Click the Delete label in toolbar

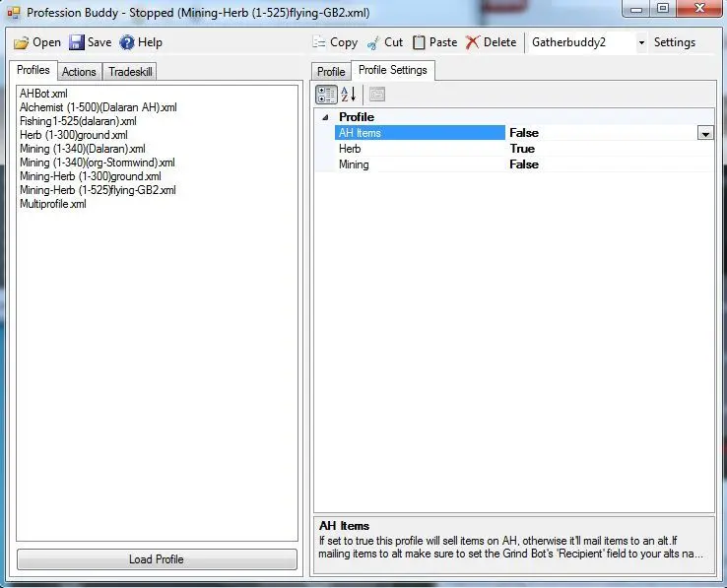[x=499, y=42]
